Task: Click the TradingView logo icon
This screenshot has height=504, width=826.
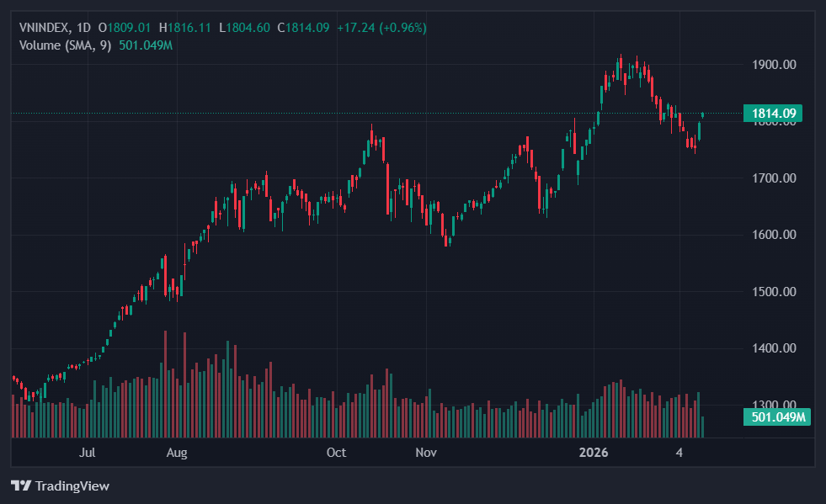Action: pyautogui.click(x=21, y=485)
